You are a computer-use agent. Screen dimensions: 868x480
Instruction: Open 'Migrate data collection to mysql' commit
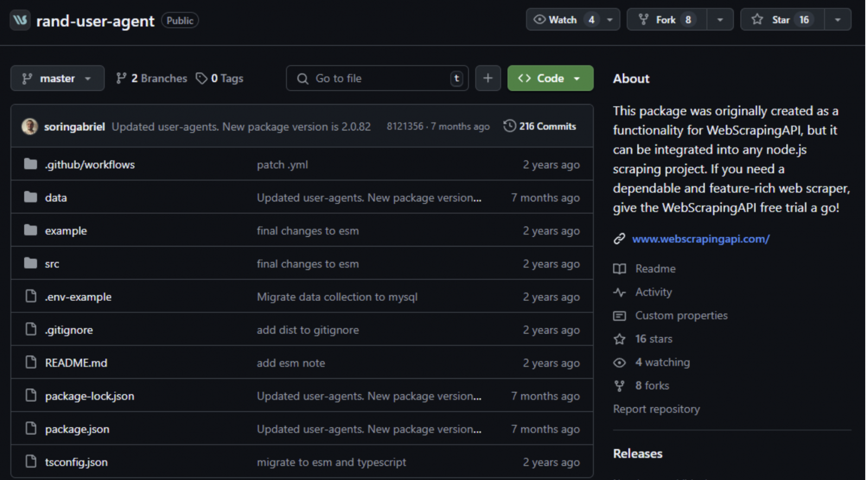pyautogui.click(x=337, y=297)
